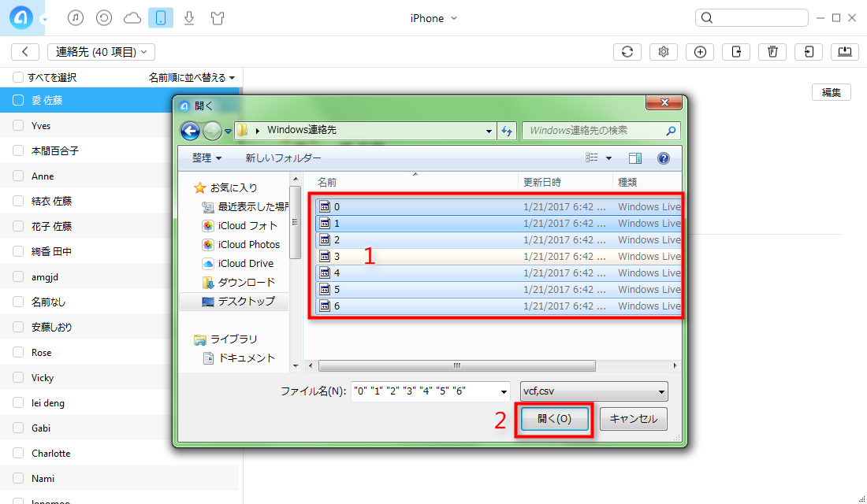Click the send to computer icon
The width and height of the screenshot is (867, 504).
845,52
